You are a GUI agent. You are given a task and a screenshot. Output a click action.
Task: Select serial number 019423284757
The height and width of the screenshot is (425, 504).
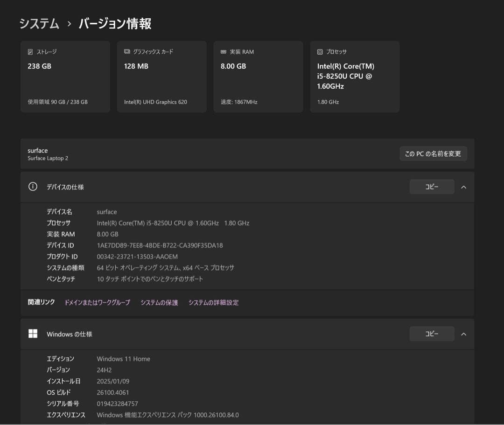117,404
